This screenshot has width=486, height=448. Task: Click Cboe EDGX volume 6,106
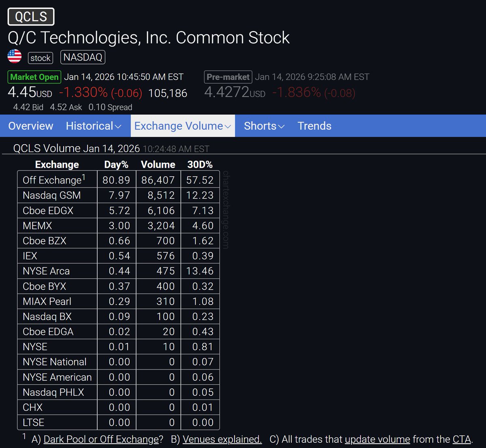coord(161,211)
